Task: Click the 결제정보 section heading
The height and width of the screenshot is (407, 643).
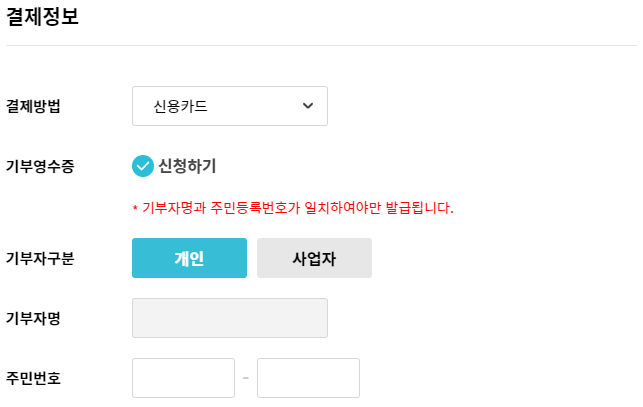Action: (x=42, y=17)
